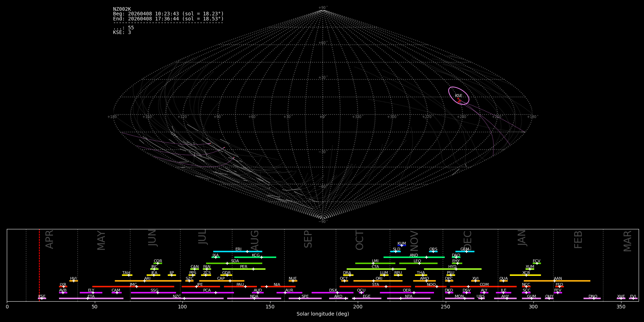Click the SDA green shower bar
The width and height of the screenshot is (644, 322).
(x=234, y=263)
